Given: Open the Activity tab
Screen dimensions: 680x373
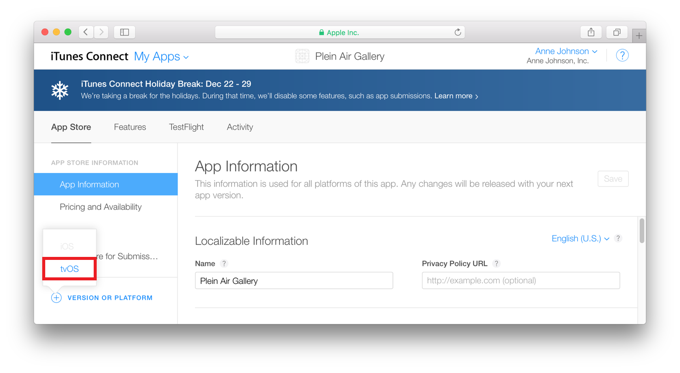Looking at the screenshot, I should point(240,127).
